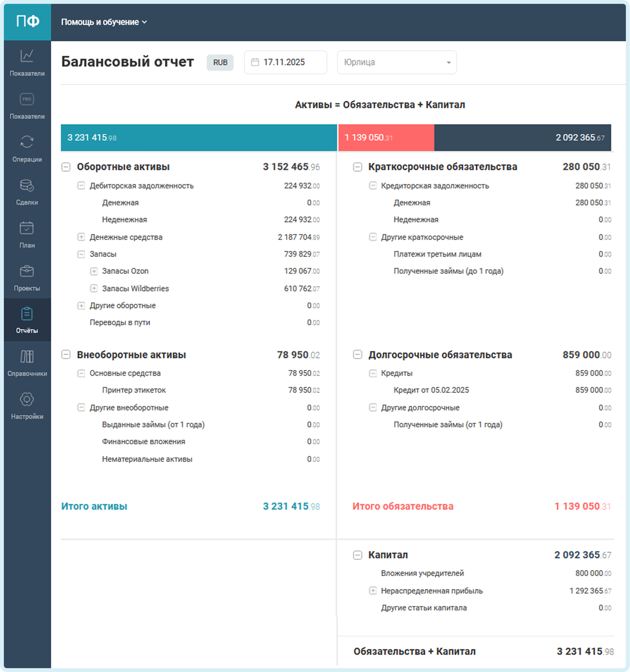Collapse Кредиторская задолженность row

(x=373, y=185)
